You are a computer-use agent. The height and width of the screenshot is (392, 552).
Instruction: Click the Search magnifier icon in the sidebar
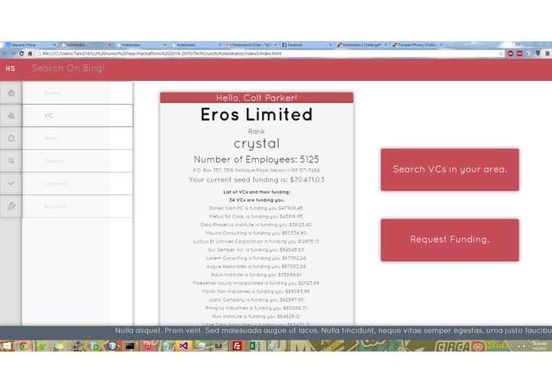(11, 160)
